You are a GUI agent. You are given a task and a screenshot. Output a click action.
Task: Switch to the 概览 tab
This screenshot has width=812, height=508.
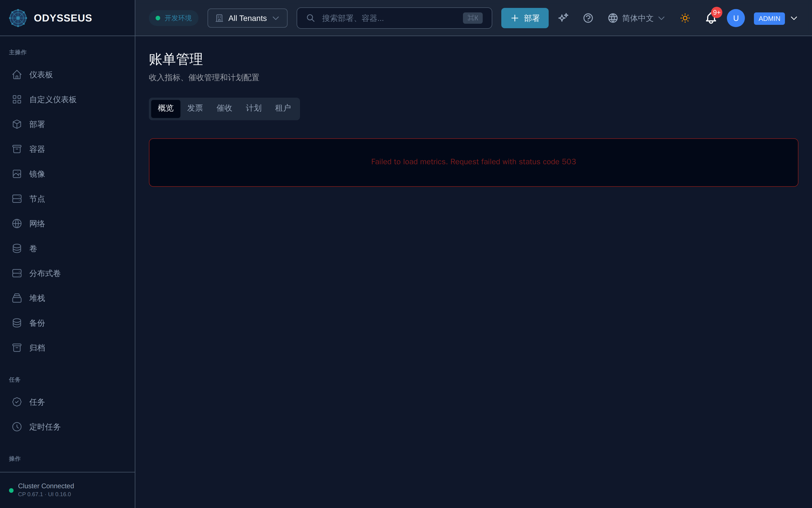[x=166, y=109]
